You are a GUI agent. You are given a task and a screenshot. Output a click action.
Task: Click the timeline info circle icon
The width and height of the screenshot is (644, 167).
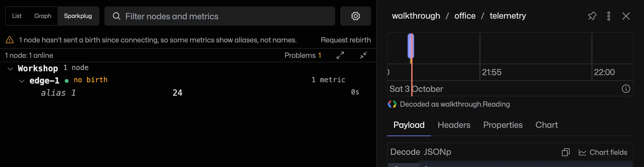[626, 89]
